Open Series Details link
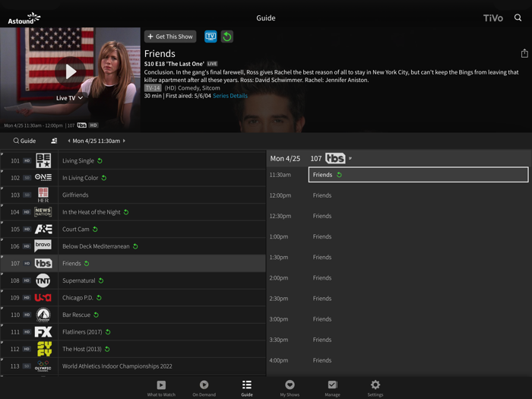Viewport: 532px width, 399px height. coord(230,96)
